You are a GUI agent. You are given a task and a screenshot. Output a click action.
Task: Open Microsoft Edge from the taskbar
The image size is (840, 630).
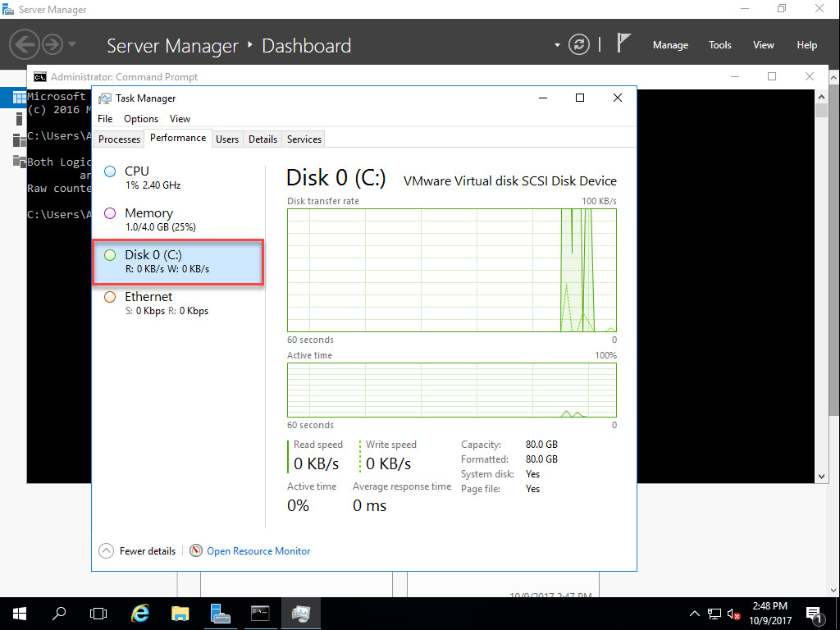tap(139, 613)
